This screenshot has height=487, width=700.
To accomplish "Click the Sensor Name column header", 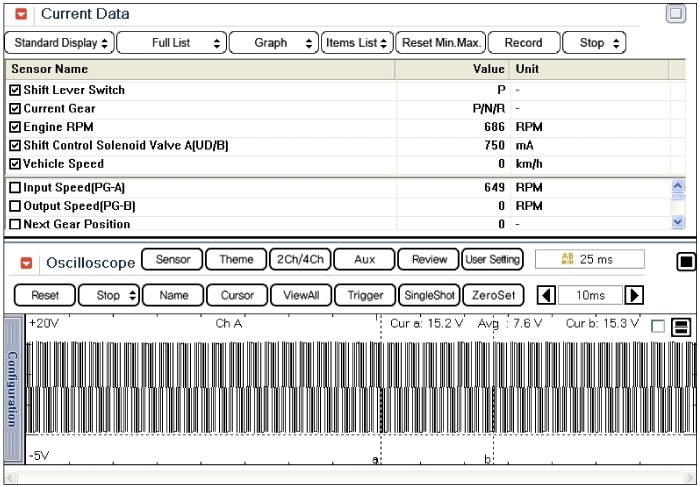I will point(200,69).
